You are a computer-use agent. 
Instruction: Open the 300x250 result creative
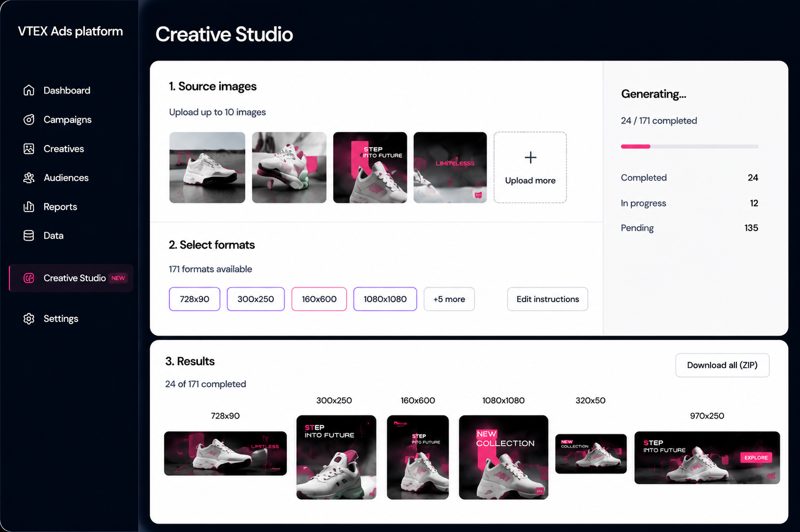tap(336, 457)
